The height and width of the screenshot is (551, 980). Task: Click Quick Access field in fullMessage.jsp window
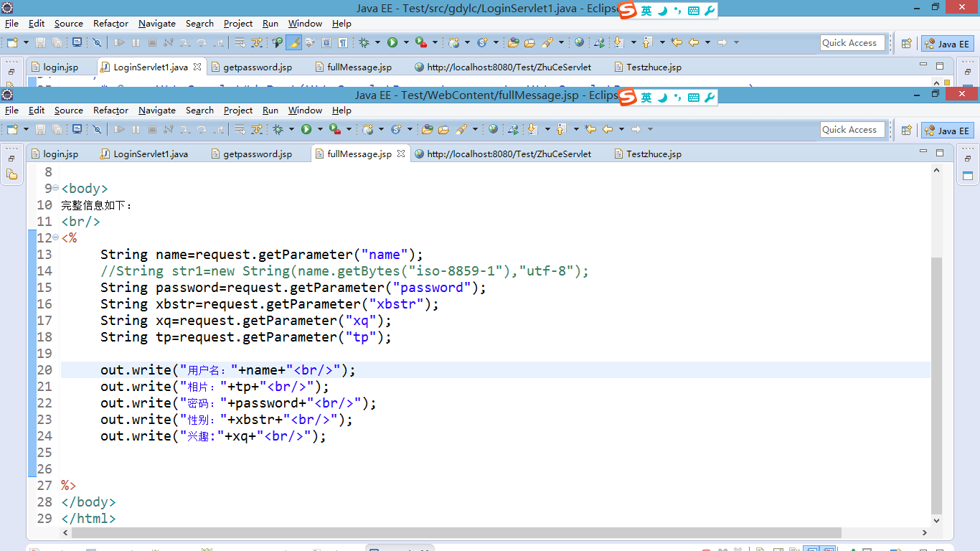coord(852,129)
